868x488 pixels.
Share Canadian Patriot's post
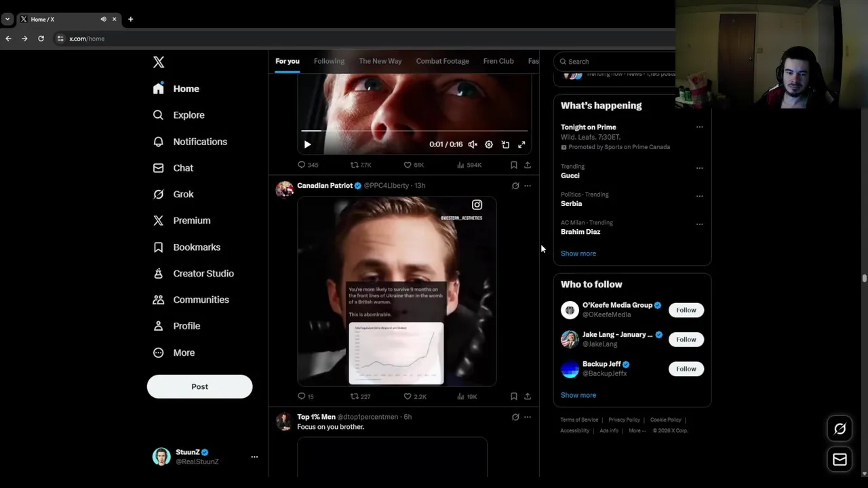[x=528, y=396]
